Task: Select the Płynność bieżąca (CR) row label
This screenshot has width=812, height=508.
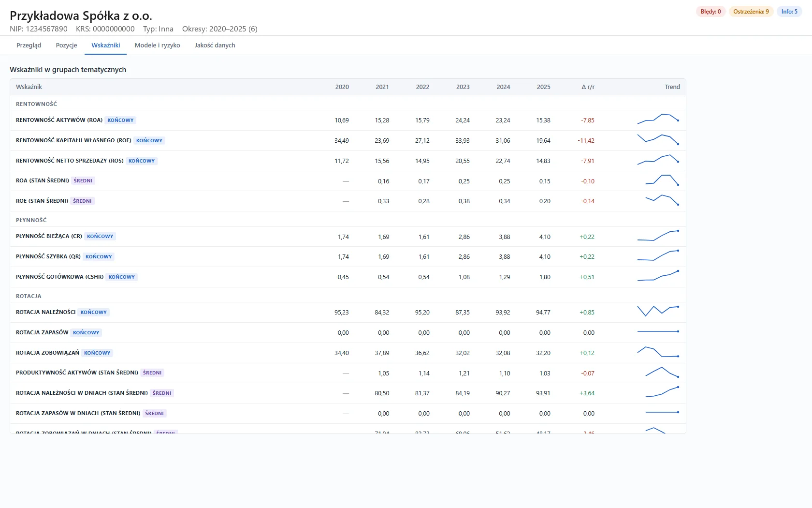Action: (x=49, y=236)
